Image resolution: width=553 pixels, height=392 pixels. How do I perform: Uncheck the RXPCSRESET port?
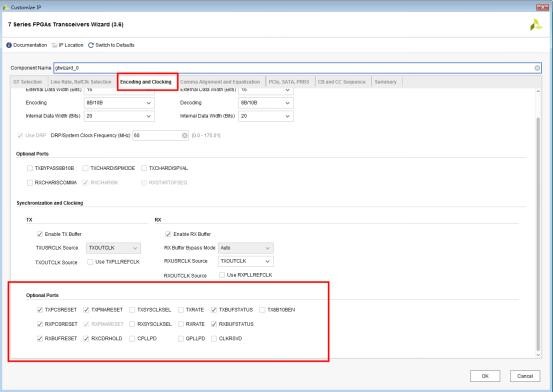pyautogui.click(x=40, y=324)
